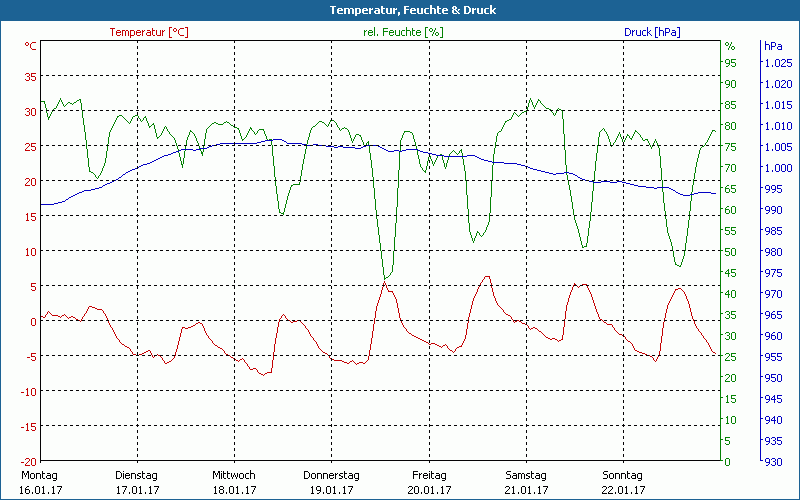Click the red '35' temperature axis value
This screenshot has width=800, height=500.
click(30, 77)
